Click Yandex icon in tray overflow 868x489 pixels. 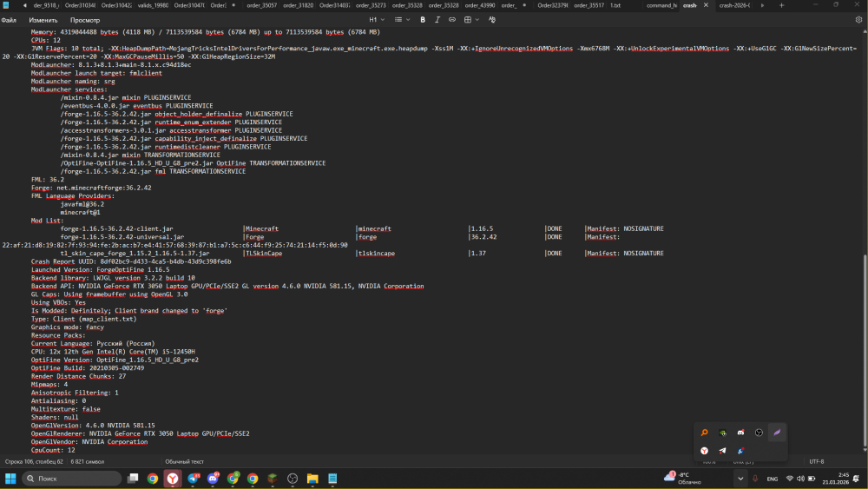704,451
